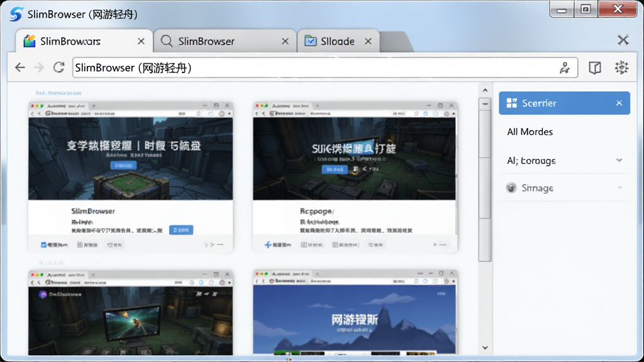
Task: Switch to the SlimBrowser search tab
Action: click(x=225, y=41)
